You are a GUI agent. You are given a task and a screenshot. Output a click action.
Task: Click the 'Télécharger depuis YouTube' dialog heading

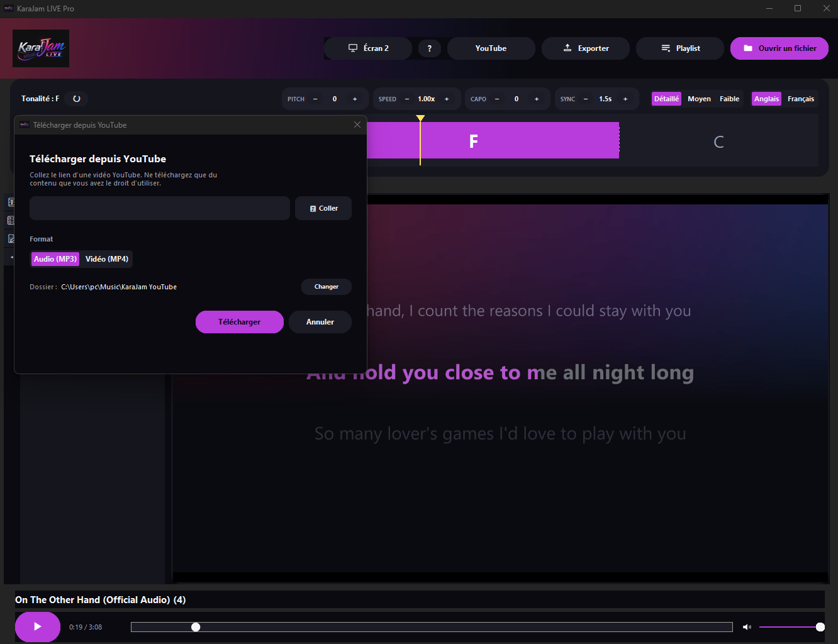[x=98, y=159]
